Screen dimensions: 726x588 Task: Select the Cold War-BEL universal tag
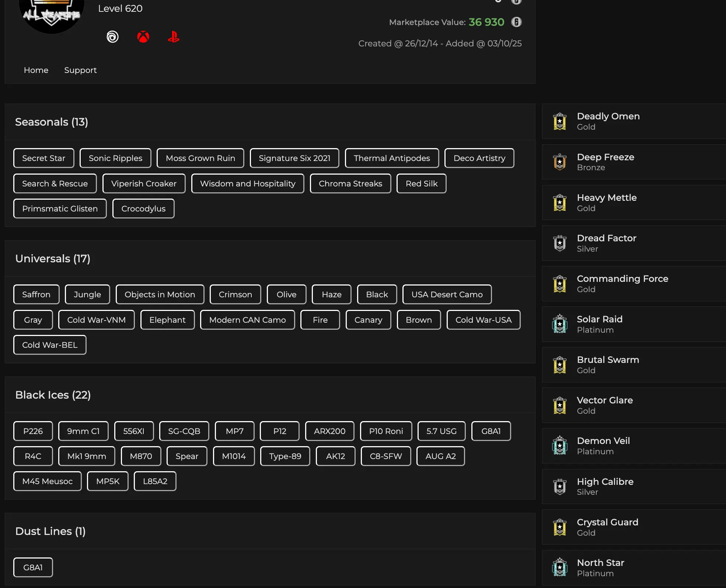(x=50, y=345)
